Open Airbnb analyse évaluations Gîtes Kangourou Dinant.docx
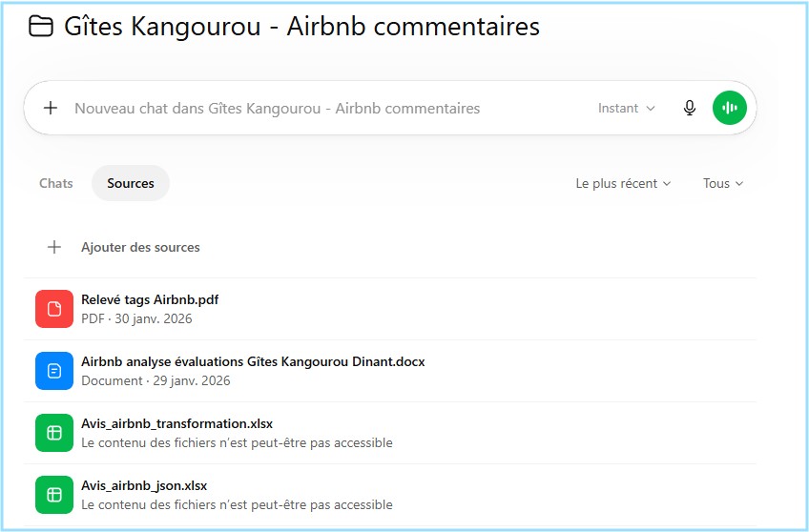 (253, 361)
